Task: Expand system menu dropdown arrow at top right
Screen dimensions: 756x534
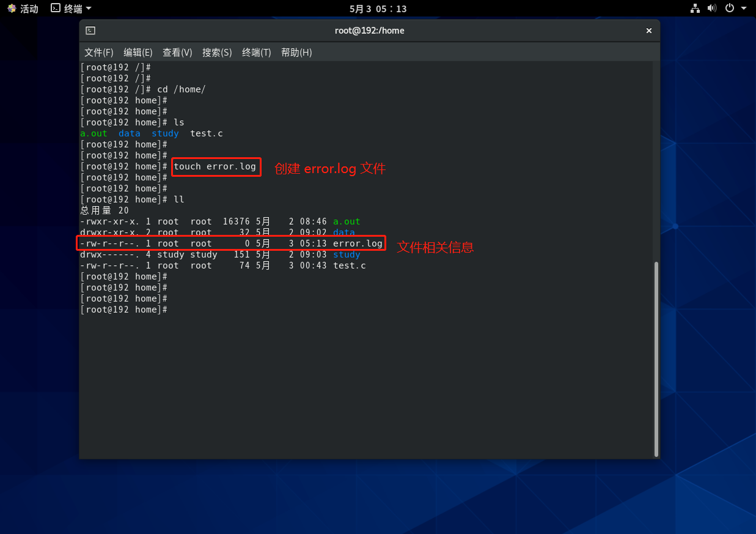Action: (744, 9)
